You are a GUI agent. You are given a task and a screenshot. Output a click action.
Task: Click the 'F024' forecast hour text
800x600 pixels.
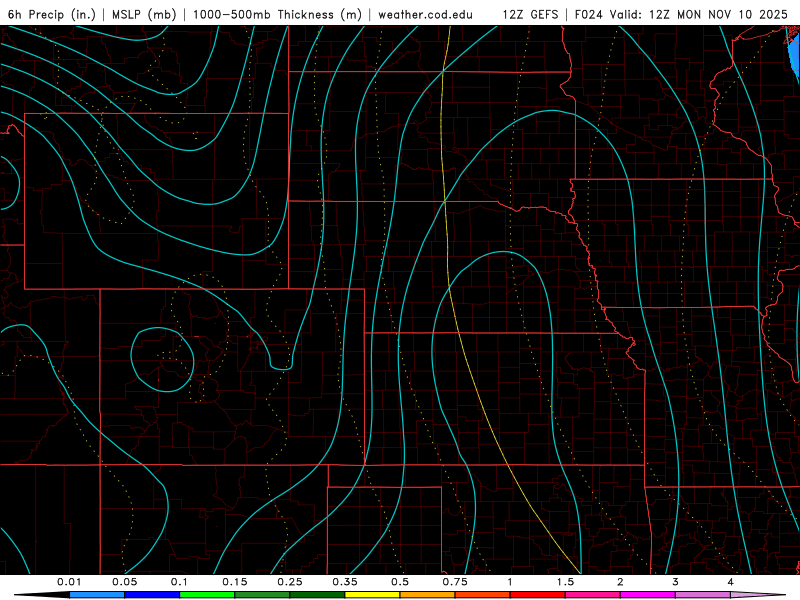pyautogui.click(x=588, y=14)
